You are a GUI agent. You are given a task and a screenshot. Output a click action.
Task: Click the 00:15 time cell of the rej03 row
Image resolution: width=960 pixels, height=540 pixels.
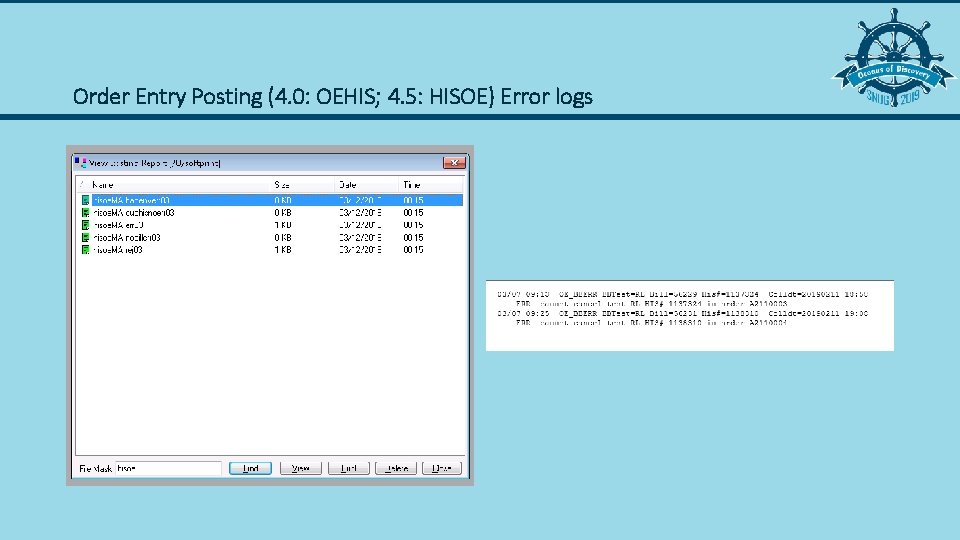[413, 250]
